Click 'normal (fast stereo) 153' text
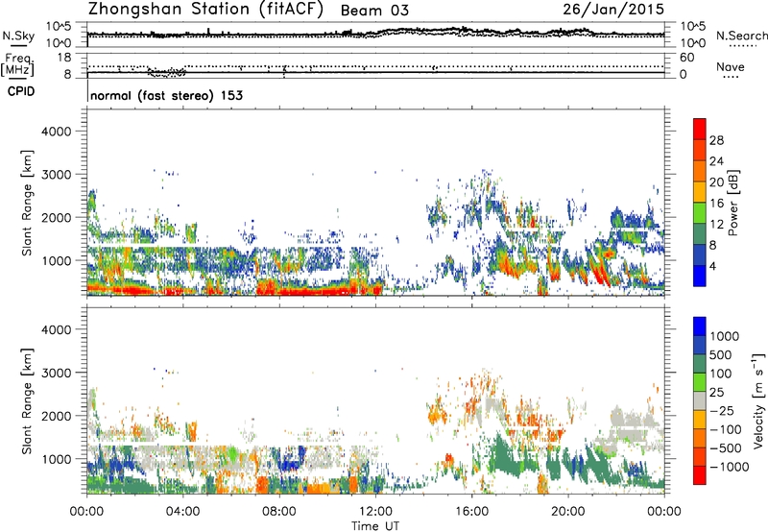The width and height of the screenshot is (768, 532). point(166,95)
